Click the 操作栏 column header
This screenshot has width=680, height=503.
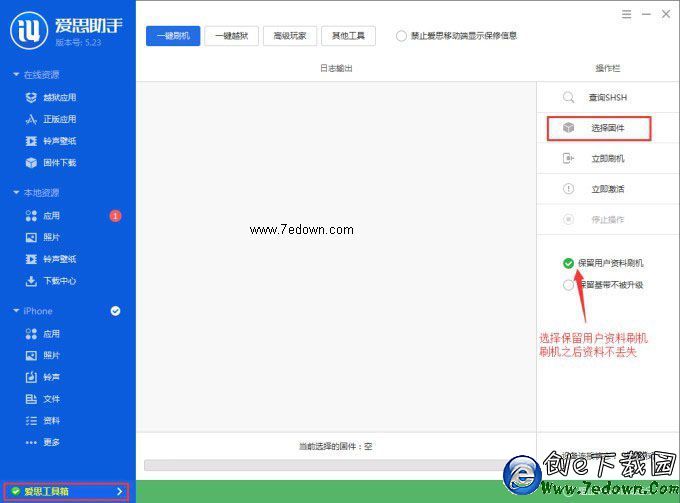click(608, 68)
